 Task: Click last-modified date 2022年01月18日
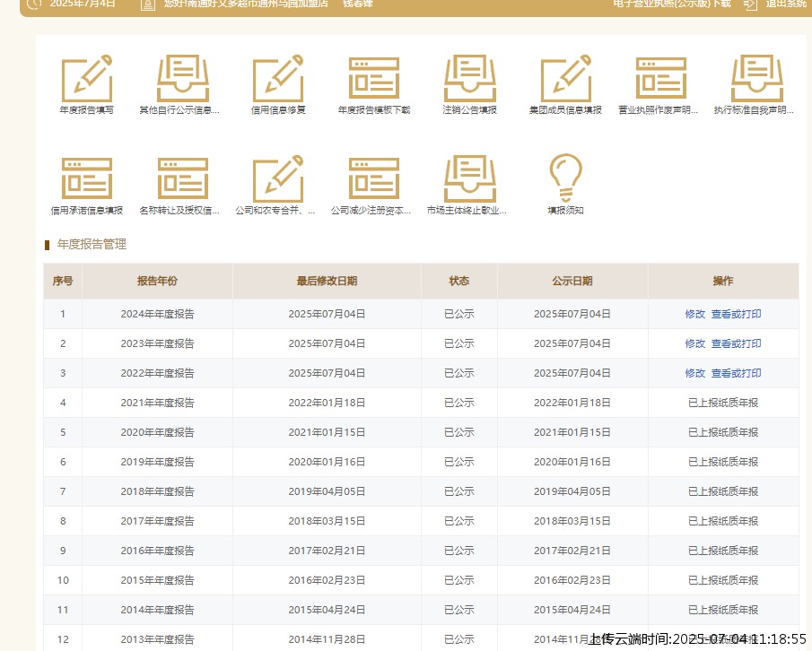[327, 403]
